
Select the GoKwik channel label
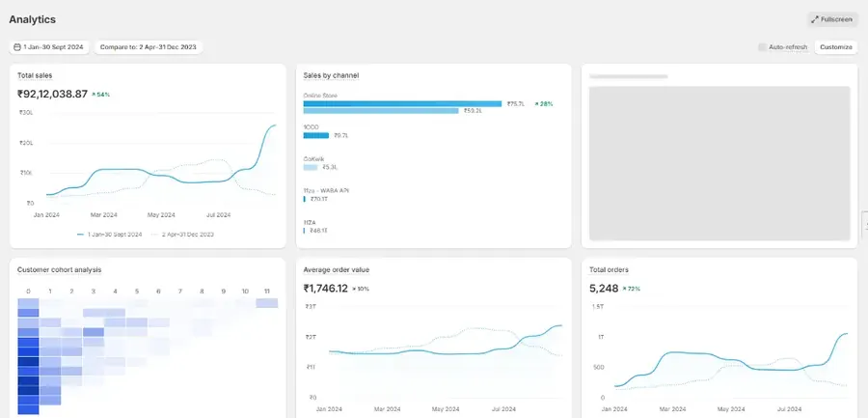tap(313, 159)
